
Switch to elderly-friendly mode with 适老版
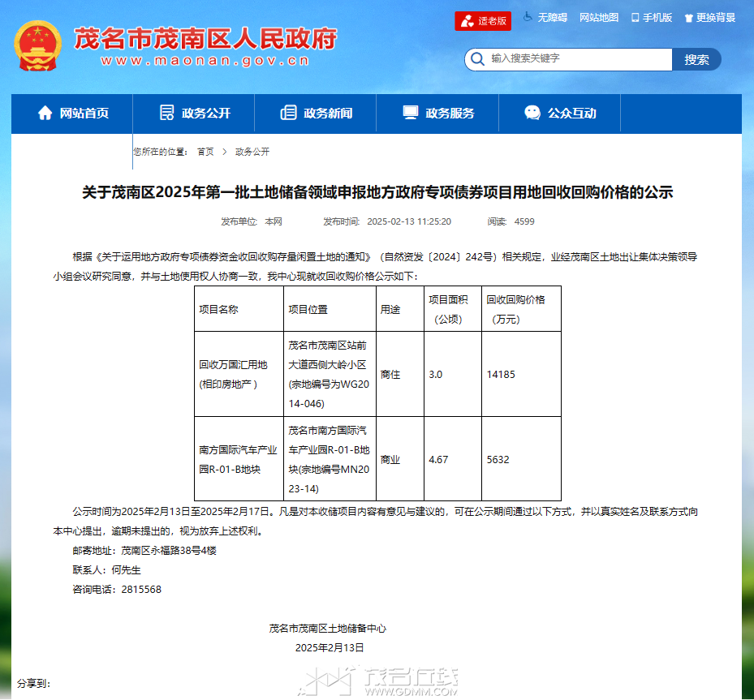[x=483, y=20]
